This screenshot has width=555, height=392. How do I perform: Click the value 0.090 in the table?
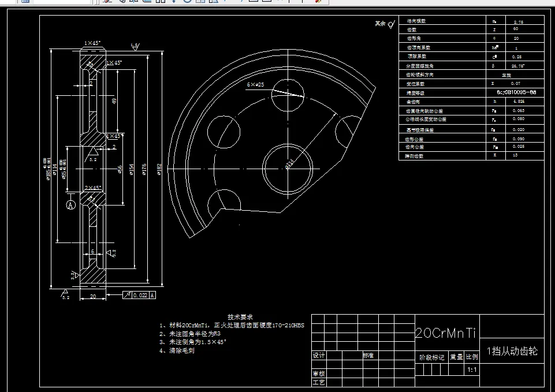click(x=519, y=139)
